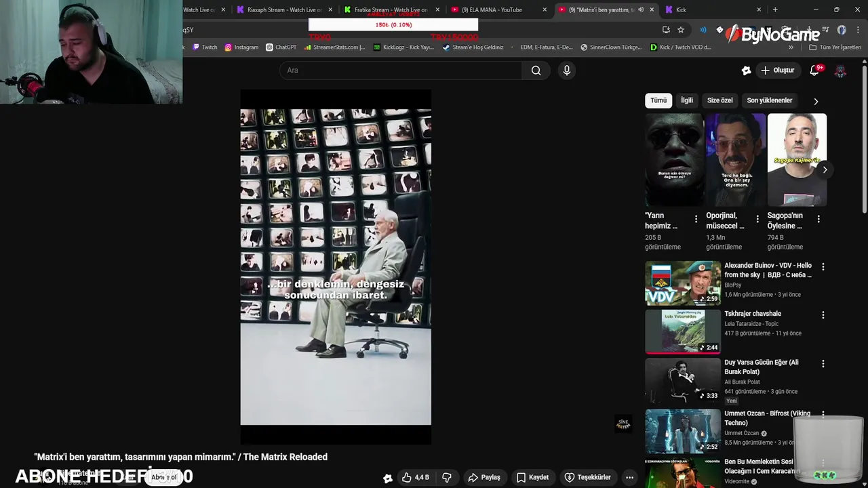Image resolution: width=868 pixels, height=488 pixels.
Task: Open Instagram bookmark
Action: 241,47
